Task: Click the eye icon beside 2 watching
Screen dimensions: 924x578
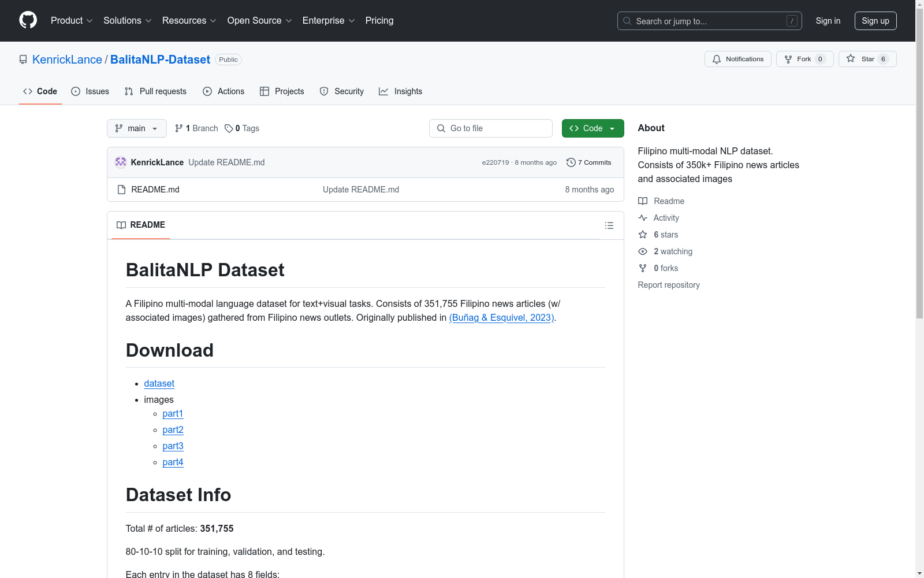Action: click(643, 251)
